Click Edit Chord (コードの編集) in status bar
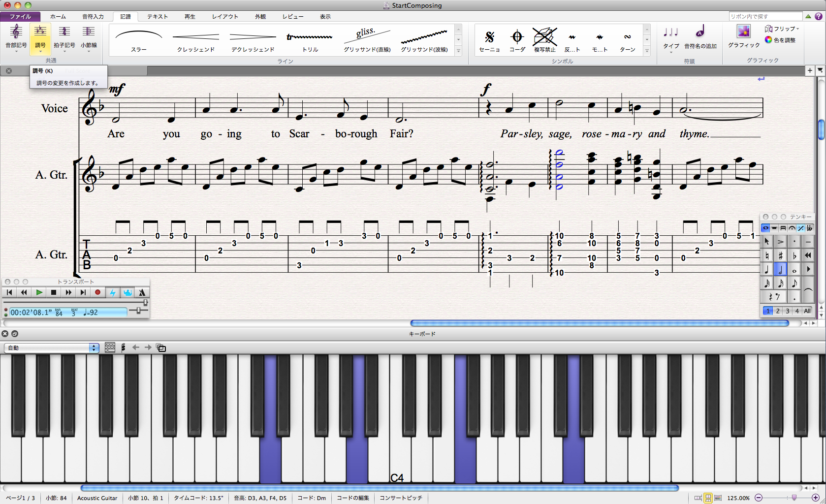Image resolution: width=826 pixels, height=504 pixels. [x=353, y=498]
